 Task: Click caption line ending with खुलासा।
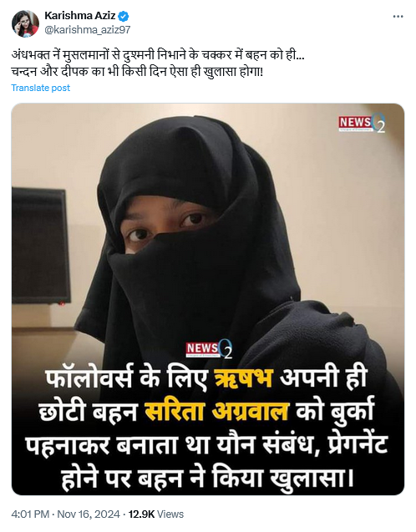(208, 478)
